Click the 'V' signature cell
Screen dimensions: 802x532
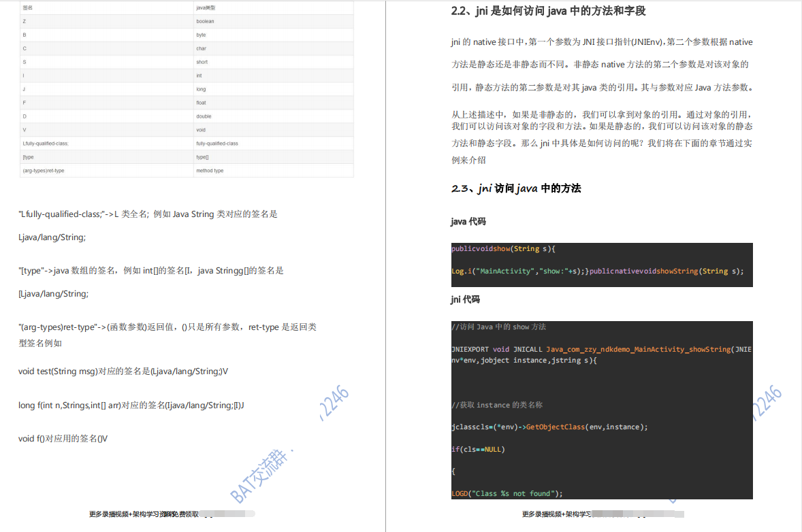(106, 130)
